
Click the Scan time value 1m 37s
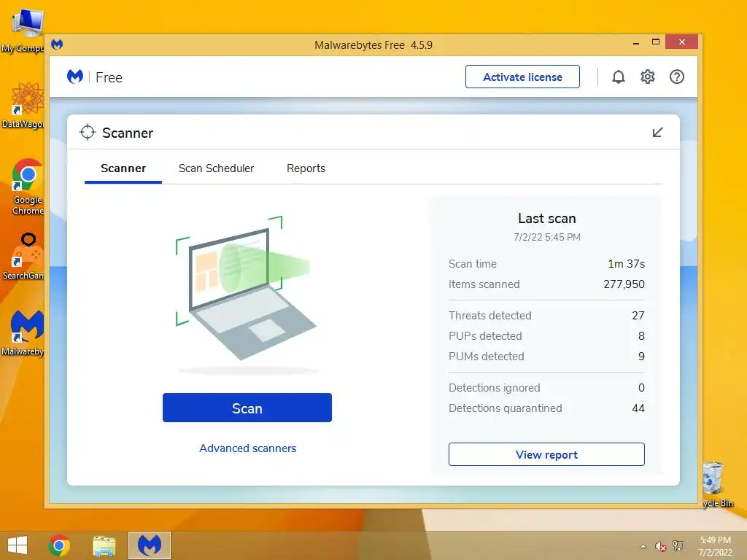pos(626,264)
